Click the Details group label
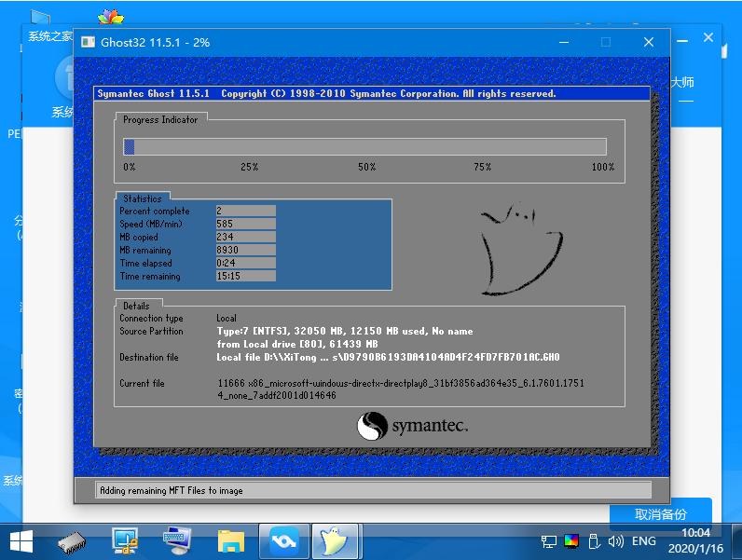Viewport: 742px width, 560px height. (x=136, y=306)
